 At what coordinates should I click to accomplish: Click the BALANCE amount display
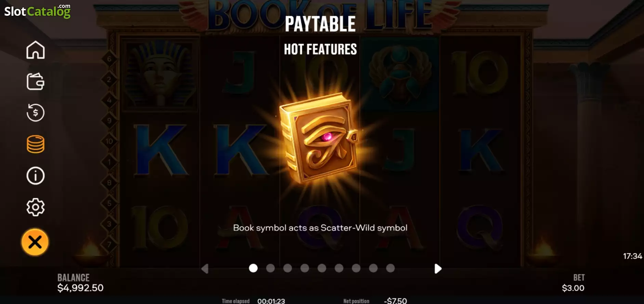click(x=80, y=288)
